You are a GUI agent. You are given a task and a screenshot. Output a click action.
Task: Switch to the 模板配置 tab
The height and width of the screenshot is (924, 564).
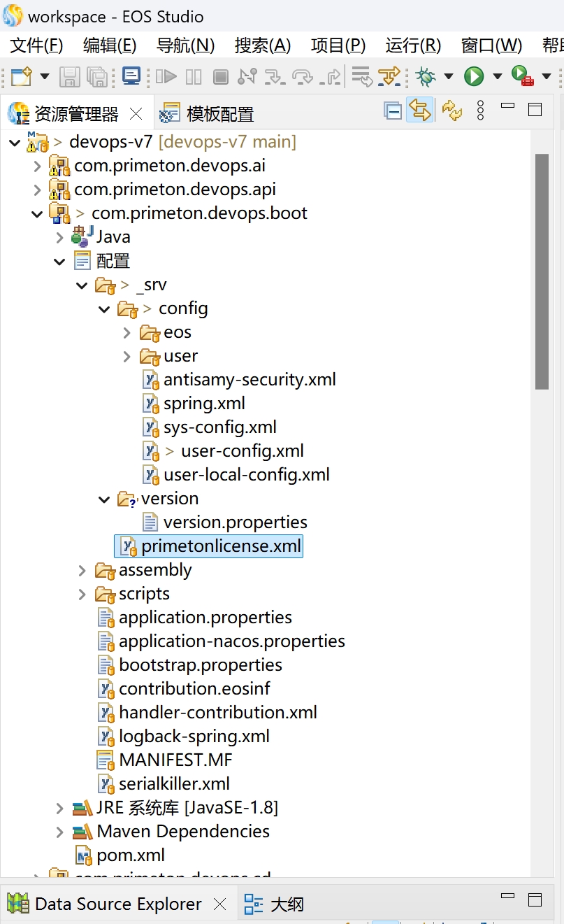tap(219, 113)
